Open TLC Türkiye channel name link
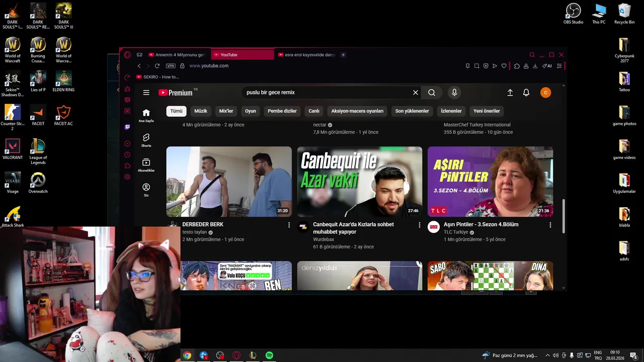Screen dimensions: 644x362 pos(456,232)
